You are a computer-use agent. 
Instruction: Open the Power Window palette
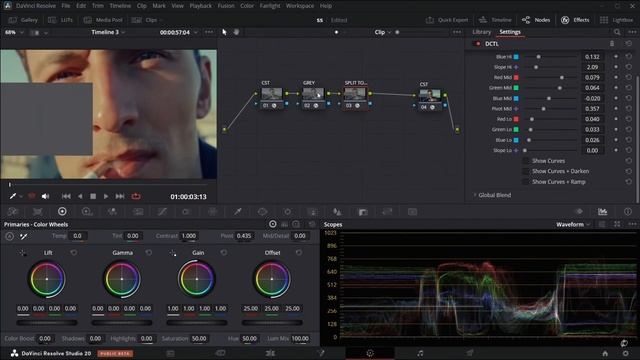coord(262,211)
